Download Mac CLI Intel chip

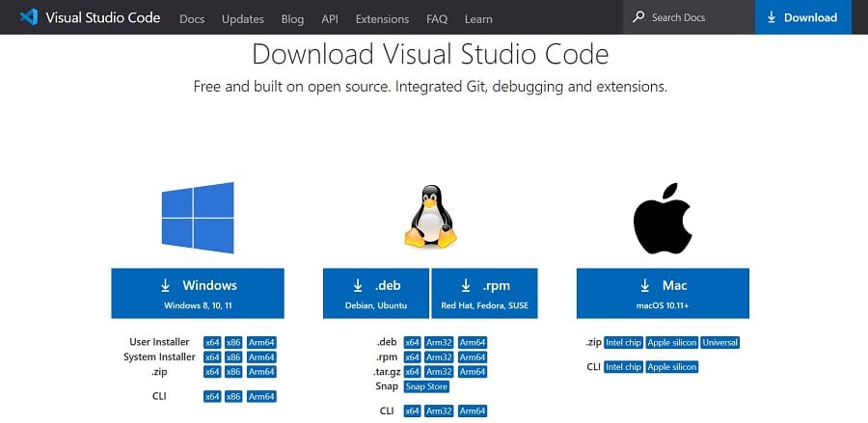(x=623, y=366)
